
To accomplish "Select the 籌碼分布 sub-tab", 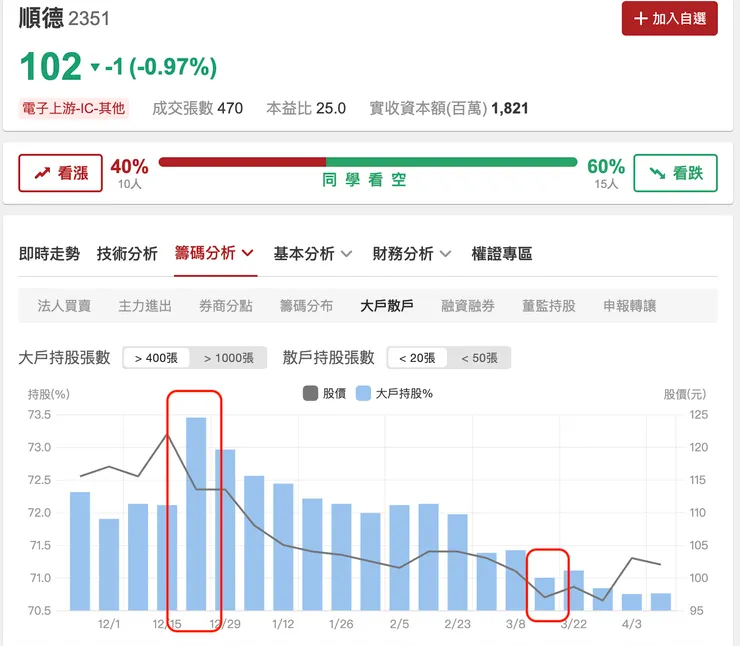I will point(306,306).
